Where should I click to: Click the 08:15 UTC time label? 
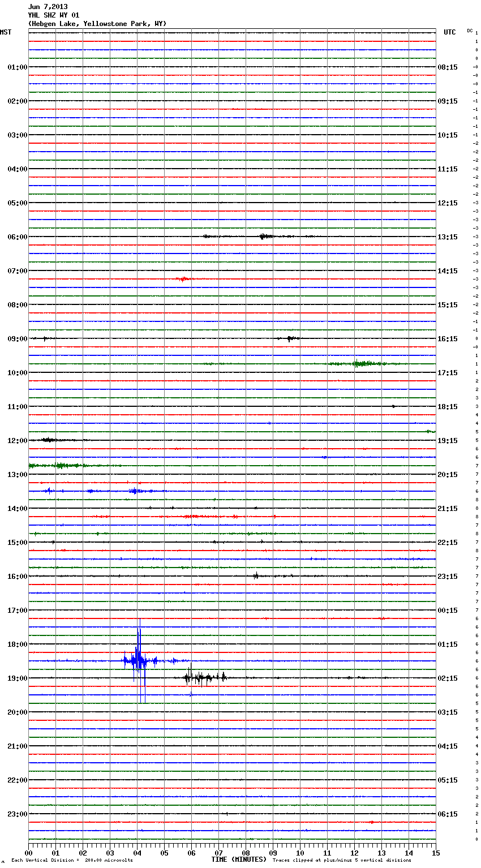448,67
